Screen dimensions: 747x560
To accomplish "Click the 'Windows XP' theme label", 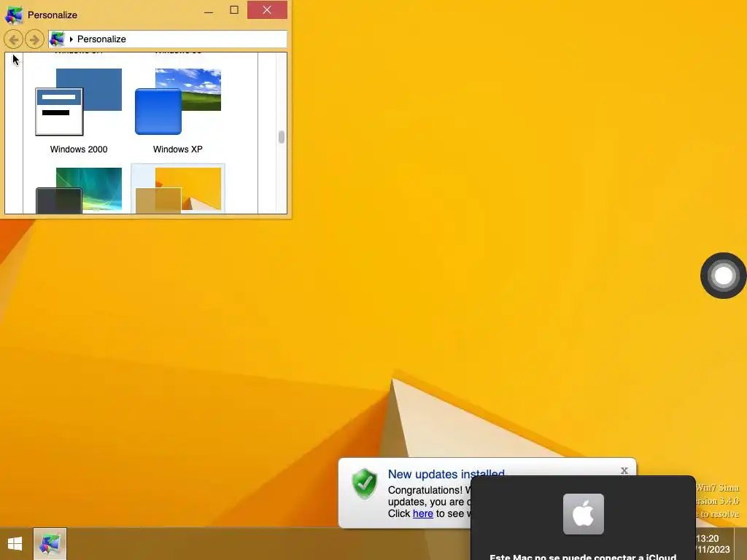I will coord(178,149).
